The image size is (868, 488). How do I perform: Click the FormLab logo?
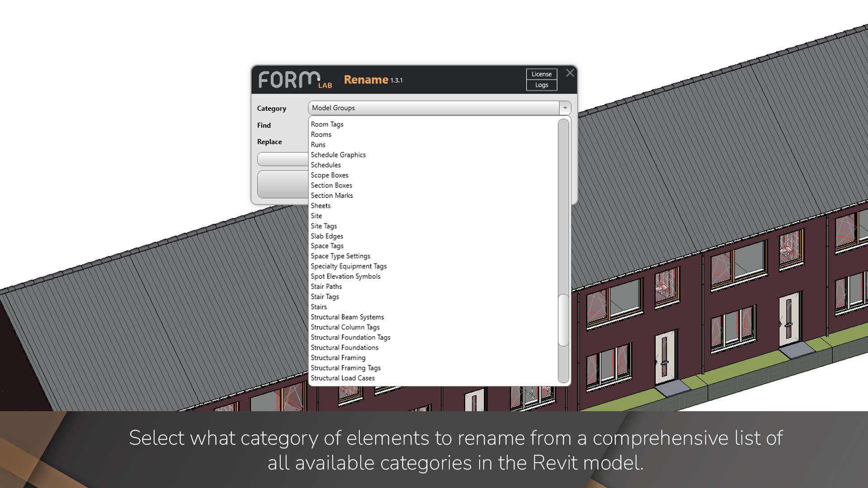pyautogui.click(x=294, y=80)
